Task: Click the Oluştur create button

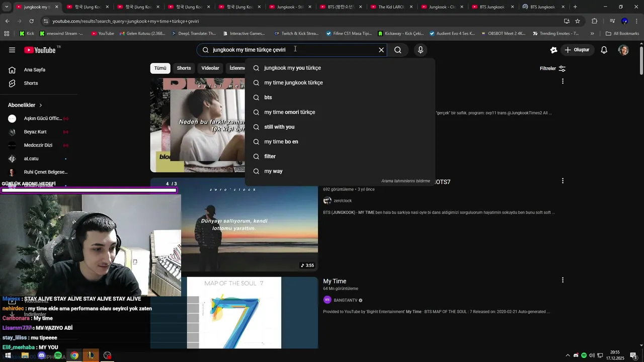Action: pyautogui.click(x=577, y=50)
